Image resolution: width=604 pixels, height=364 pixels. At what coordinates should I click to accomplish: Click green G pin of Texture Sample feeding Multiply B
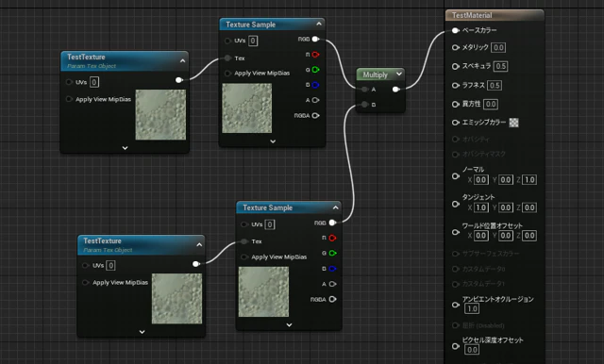point(332,253)
